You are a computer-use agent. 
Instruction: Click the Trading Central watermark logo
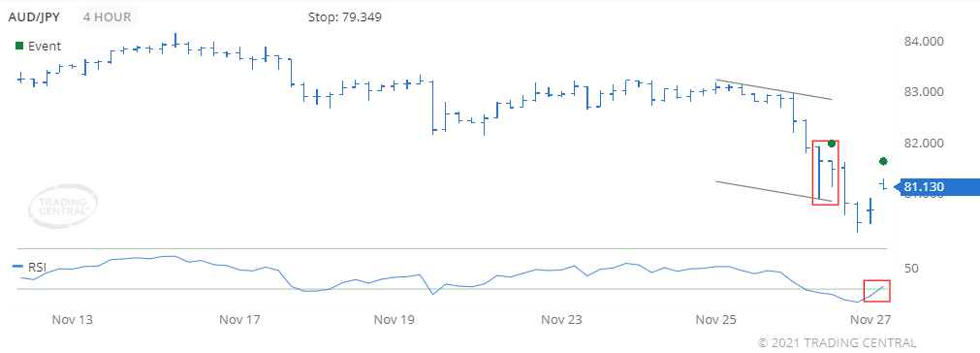pyautogui.click(x=63, y=207)
